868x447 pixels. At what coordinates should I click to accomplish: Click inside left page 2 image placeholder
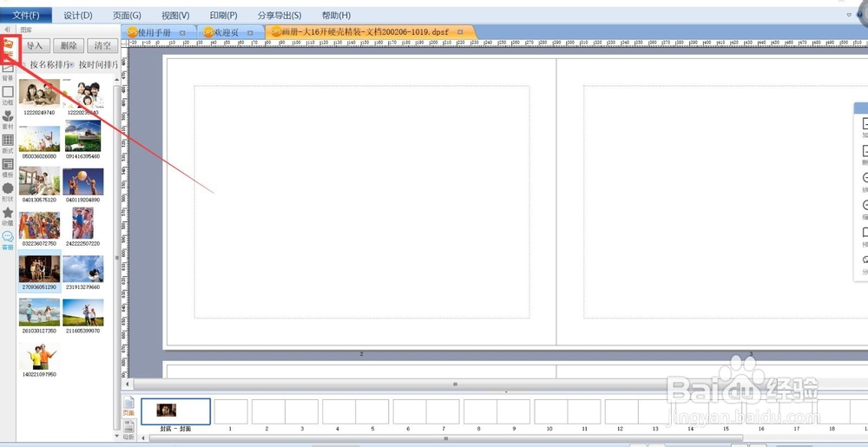pos(361,202)
